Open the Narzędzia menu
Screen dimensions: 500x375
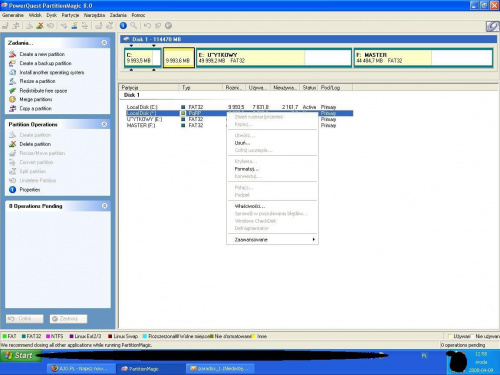94,15
